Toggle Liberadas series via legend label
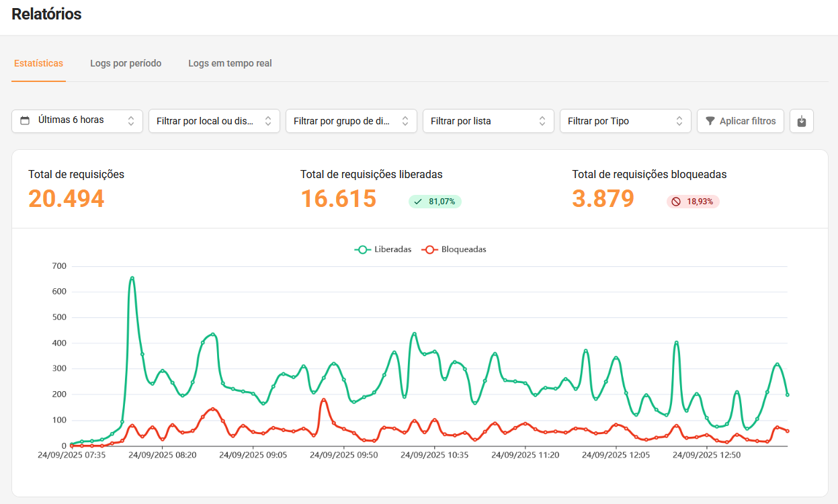Image resolution: width=838 pixels, height=504 pixels. (392, 249)
